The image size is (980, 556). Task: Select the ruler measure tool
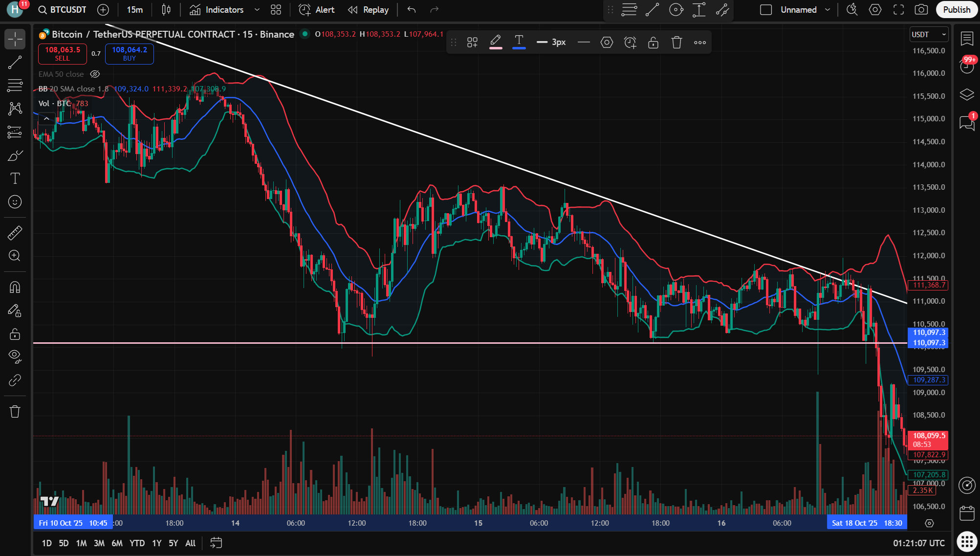point(15,233)
